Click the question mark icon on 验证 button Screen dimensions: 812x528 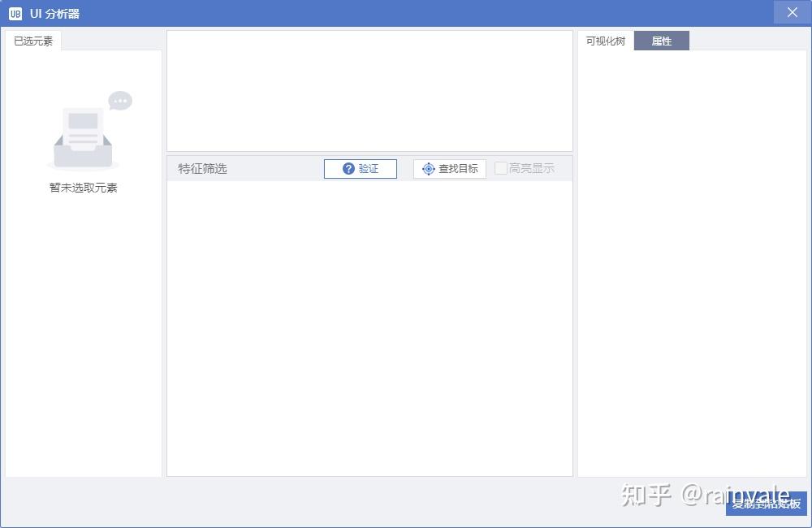(x=349, y=168)
